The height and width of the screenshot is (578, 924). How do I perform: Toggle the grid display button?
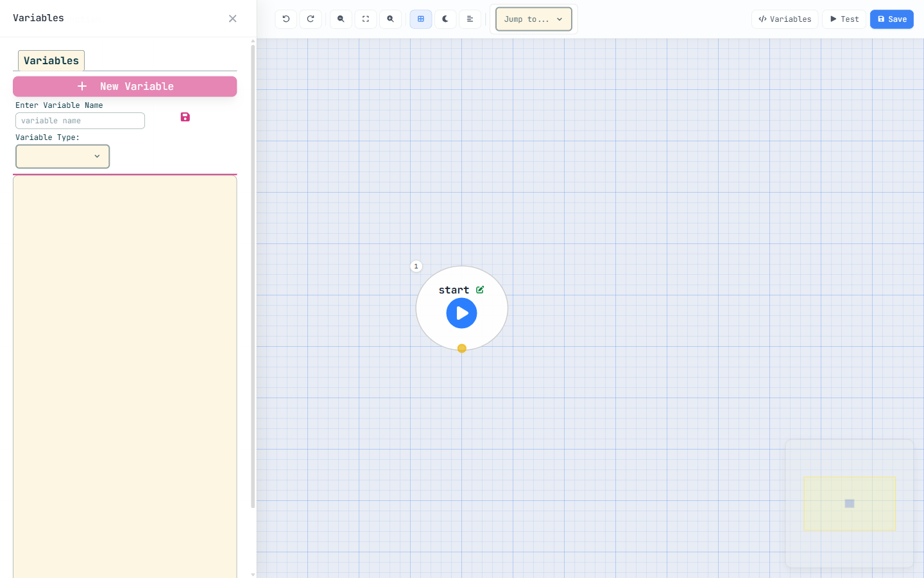pos(421,19)
